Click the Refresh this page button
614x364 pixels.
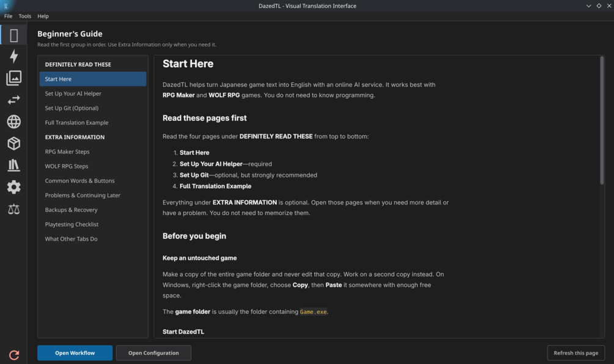[x=576, y=353]
